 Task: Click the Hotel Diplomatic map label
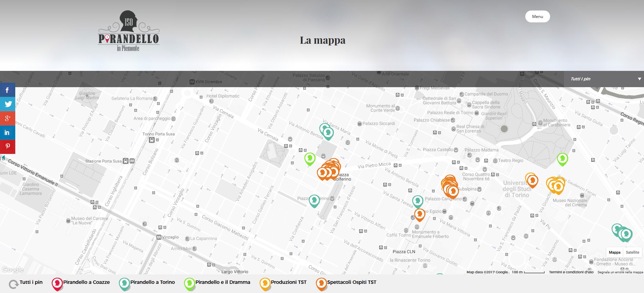pyautogui.click(x=223, y=96)
